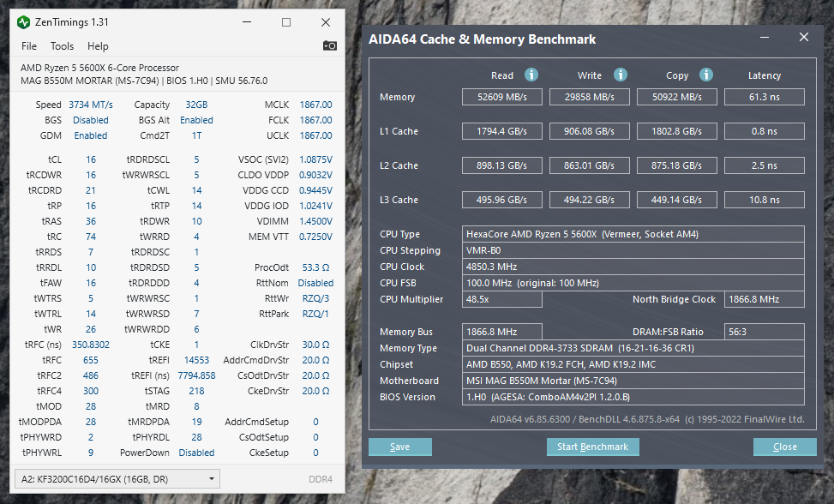Open the File menu in ZenTimings
Viewport: 834px width, 504px height.
29,46
